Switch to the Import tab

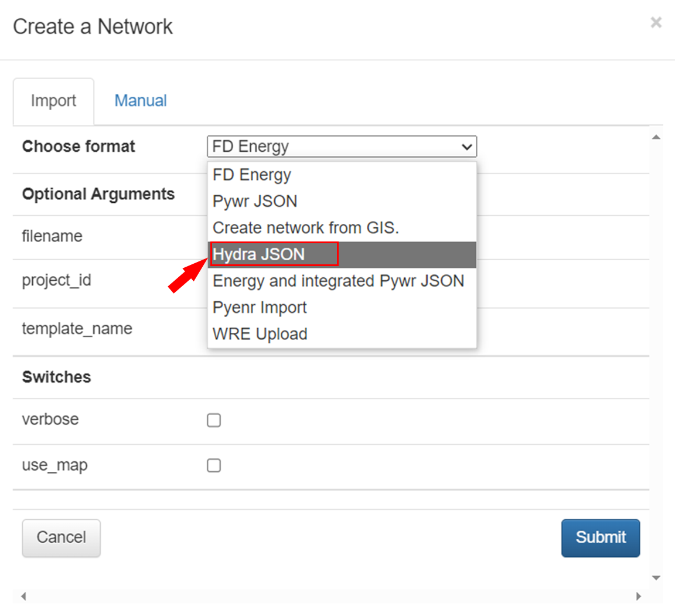(x=53, y=101)
